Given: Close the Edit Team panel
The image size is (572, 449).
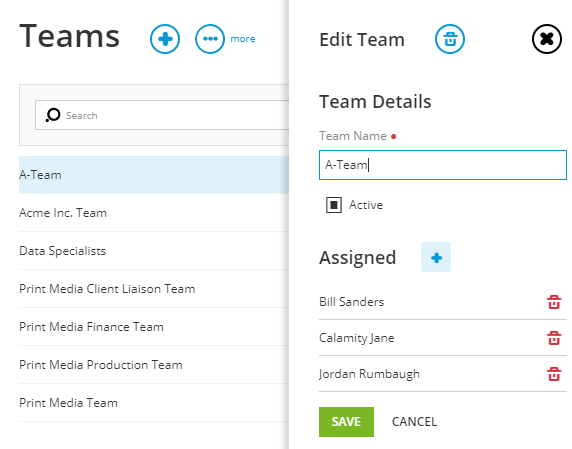Looking at the screenshot, I should 546,39.
